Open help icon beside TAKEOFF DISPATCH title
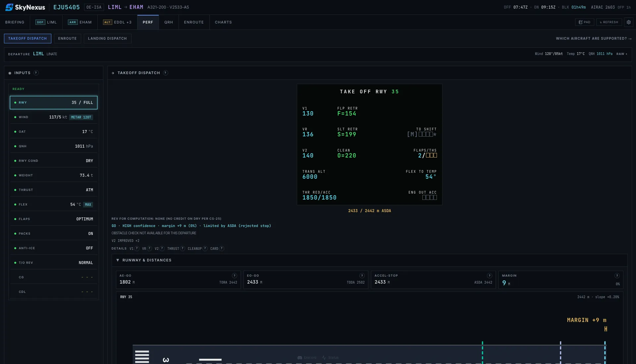 pos(166,73)
